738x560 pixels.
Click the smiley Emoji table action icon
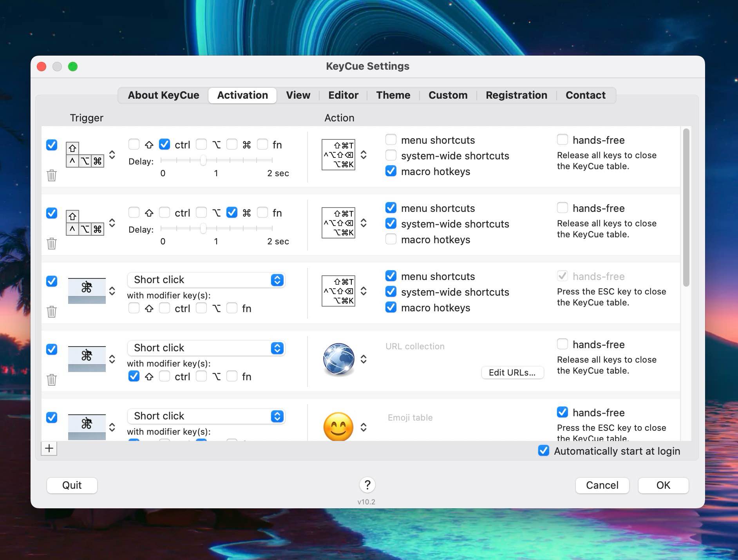coord(338,426)
